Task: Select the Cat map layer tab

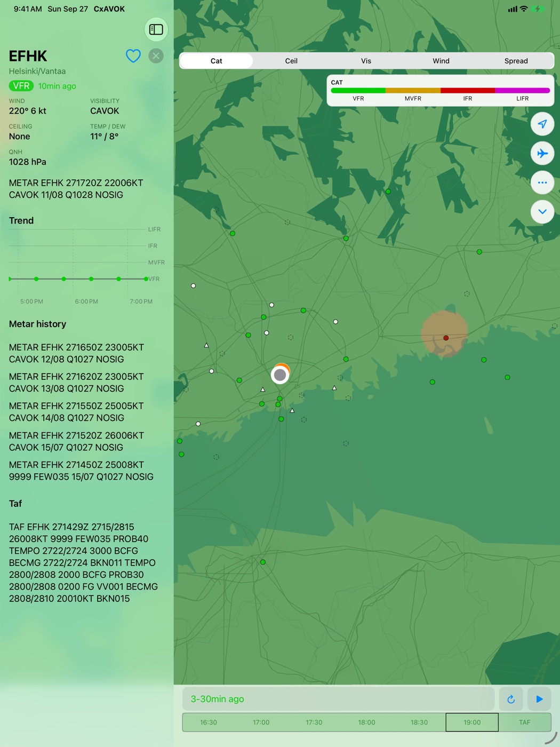Action: pos(217,61)
